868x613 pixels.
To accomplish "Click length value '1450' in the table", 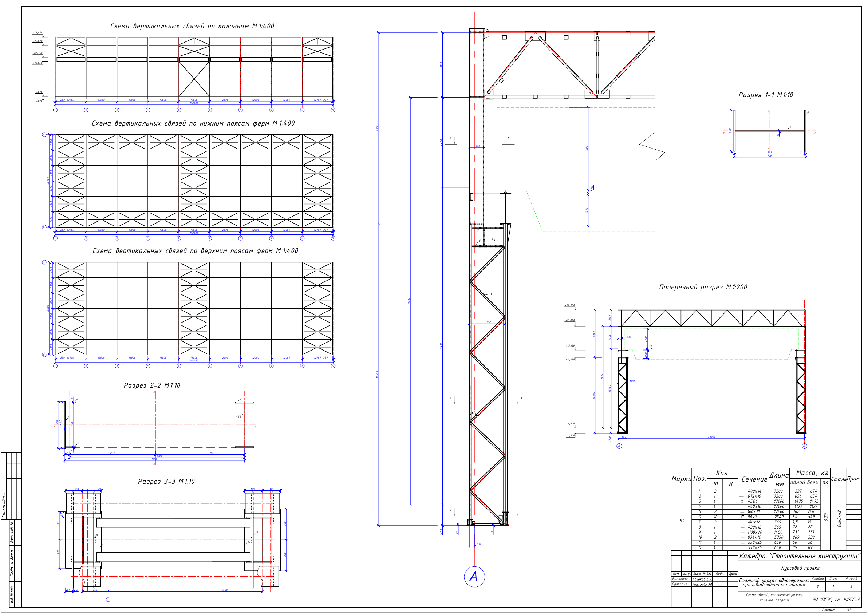I will [x=778, y=533].
